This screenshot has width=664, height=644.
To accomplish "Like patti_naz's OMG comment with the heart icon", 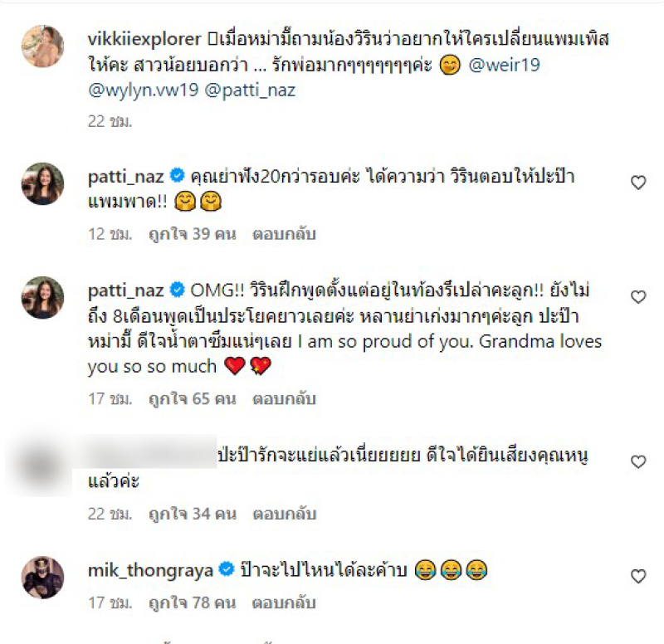I will point(638,297).
